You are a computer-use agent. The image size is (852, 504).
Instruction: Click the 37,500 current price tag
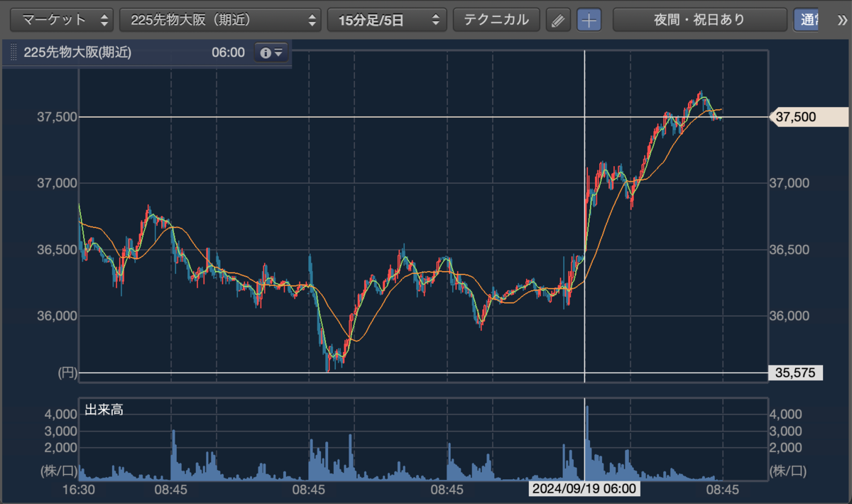[809, 117]
